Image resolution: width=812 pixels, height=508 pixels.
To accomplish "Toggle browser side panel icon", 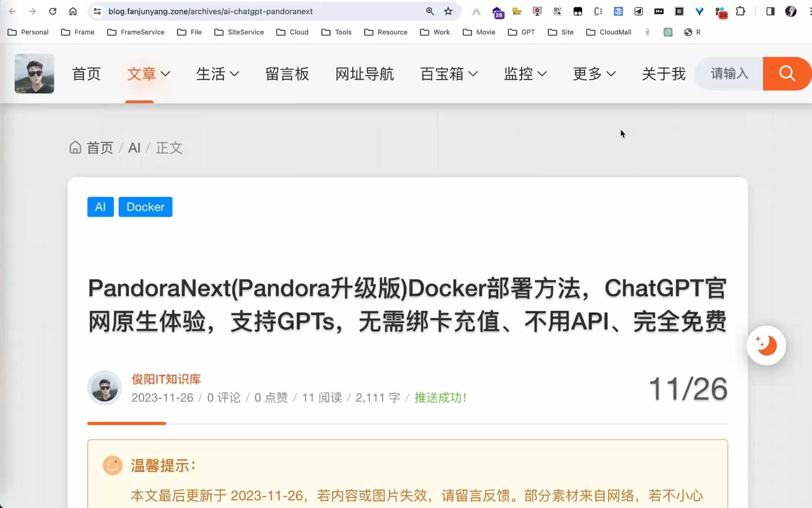I will point(770,12).
